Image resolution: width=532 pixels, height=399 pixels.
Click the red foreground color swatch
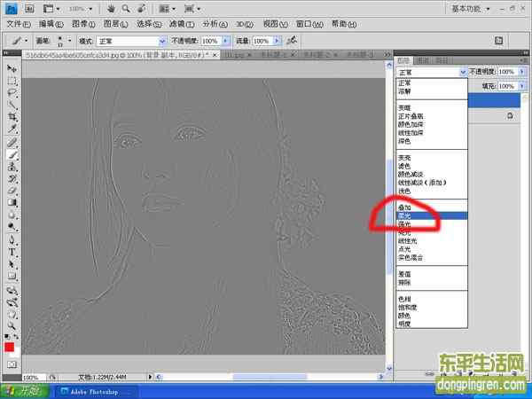(10, 347)
